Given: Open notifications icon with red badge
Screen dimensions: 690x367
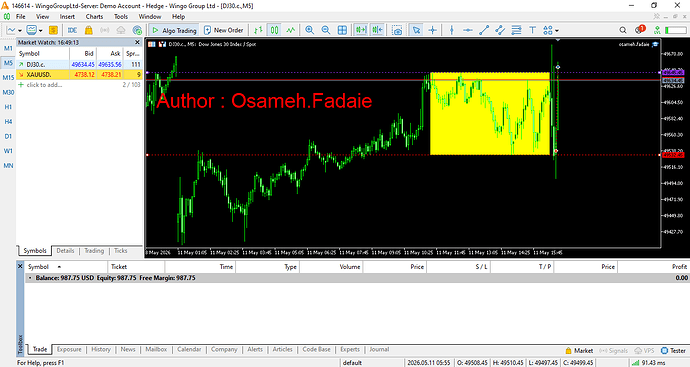Looking at the screenshot, I should click(639, 29).
